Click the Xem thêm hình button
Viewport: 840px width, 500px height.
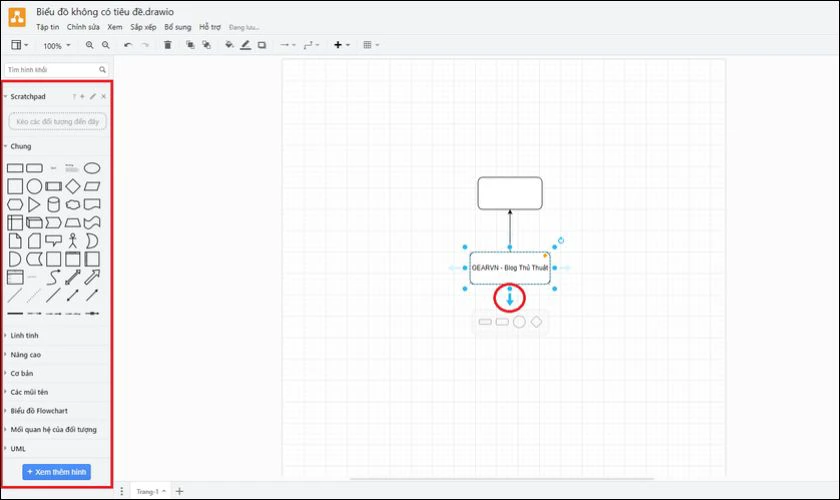(56, 472)
